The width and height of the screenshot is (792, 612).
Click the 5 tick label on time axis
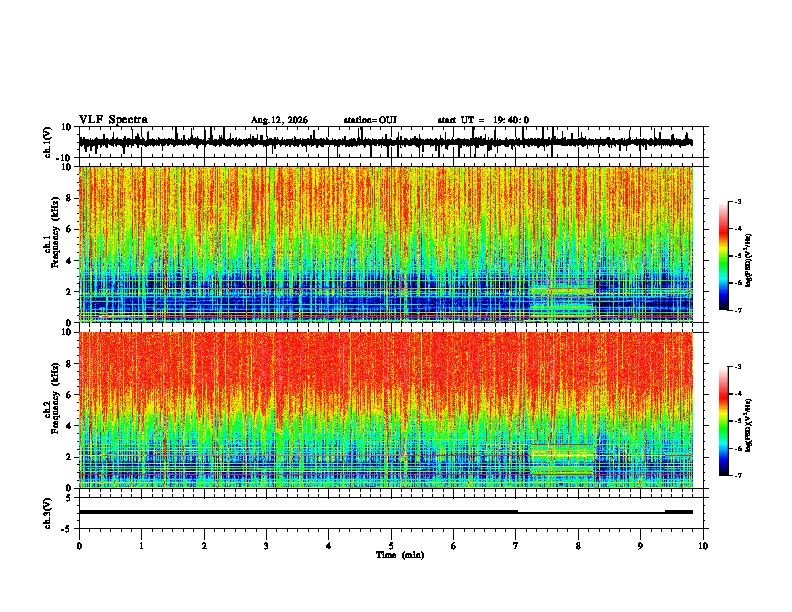[391, 546]
